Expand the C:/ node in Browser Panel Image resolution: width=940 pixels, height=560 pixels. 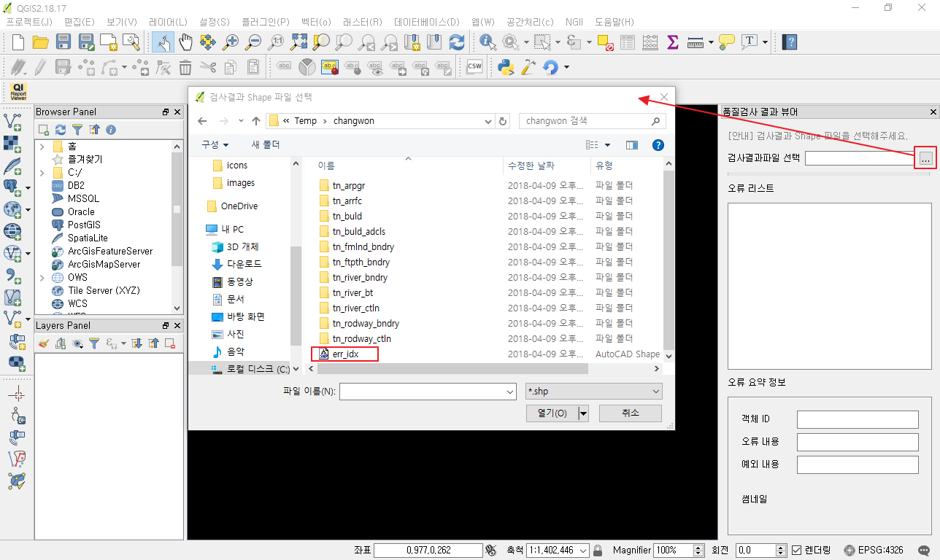(x=42, y=173)
